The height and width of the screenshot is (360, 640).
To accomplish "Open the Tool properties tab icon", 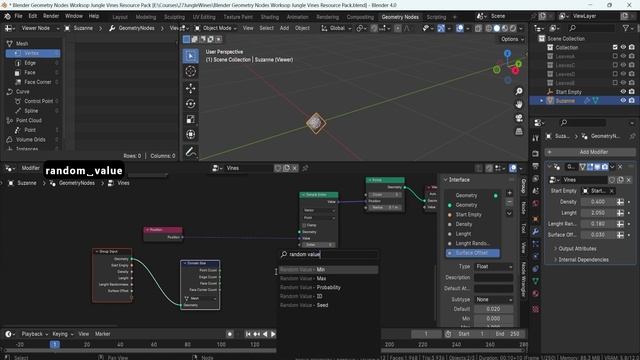I will 536,138.
